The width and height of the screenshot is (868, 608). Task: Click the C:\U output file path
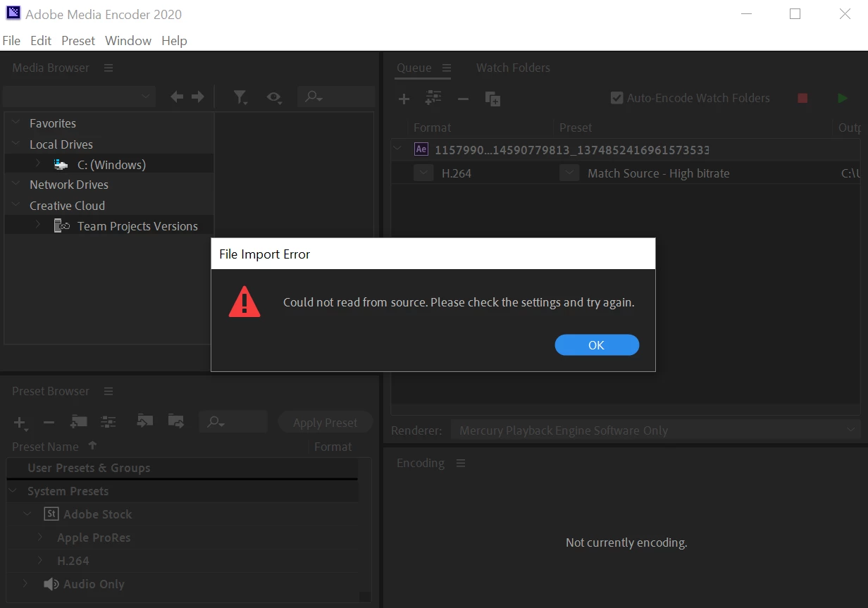(850, 173)
